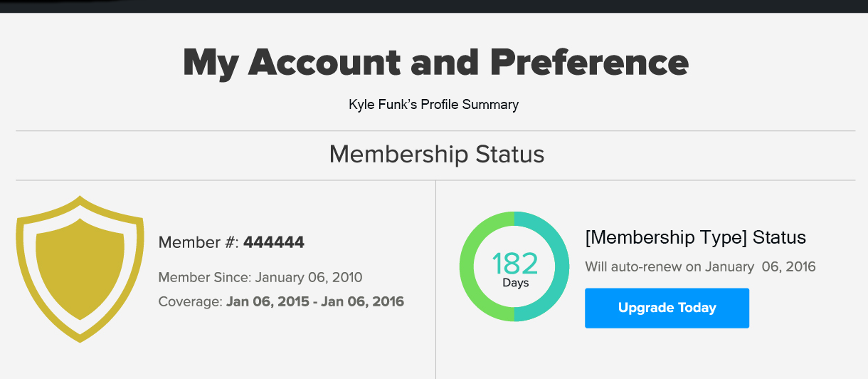Screen dimensions: 868x379
Task: Click the Membership Status section heading
Action: click(x=436, y=155)
